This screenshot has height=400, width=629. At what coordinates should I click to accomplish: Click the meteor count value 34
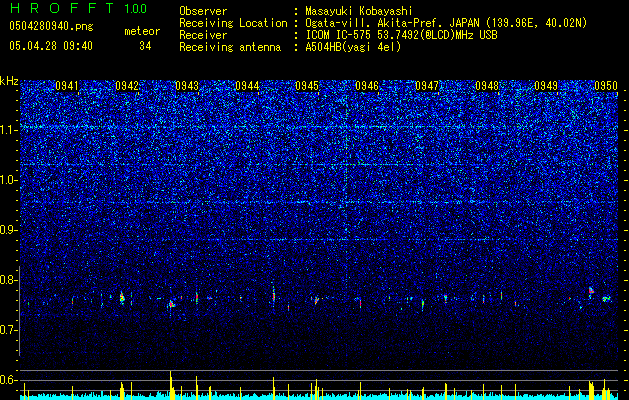click(145, 46)
